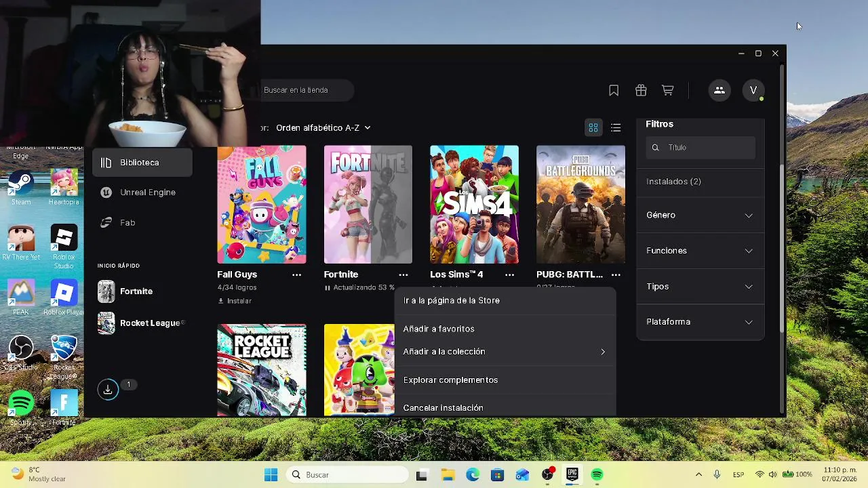The width and height of the screenshot is (868, 488).
Task: Click the PUBG Battlegrounds cover art
Action: [x=581, y=205]
